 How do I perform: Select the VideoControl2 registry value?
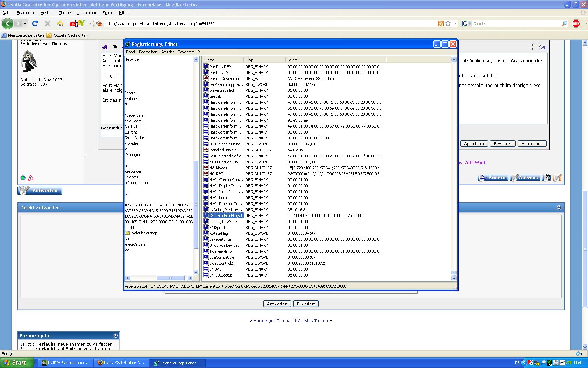pyautogui.click(x=221, y=263)
